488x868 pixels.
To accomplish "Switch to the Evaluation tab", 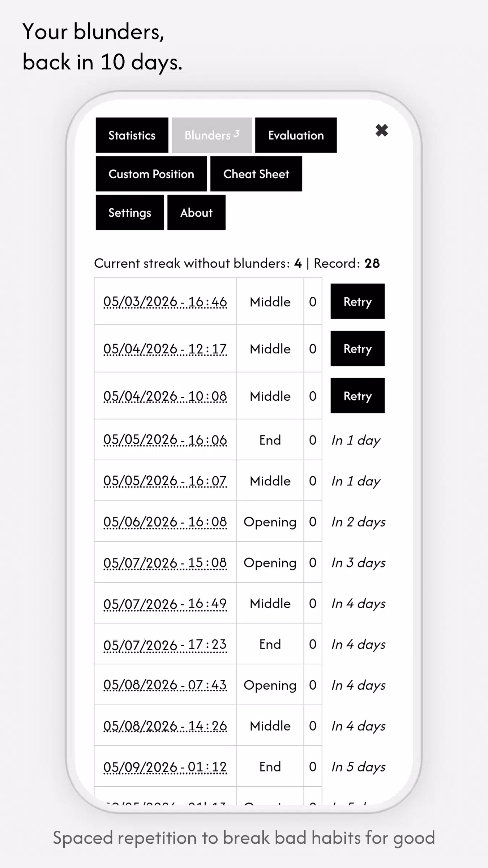I will point(296,135).
